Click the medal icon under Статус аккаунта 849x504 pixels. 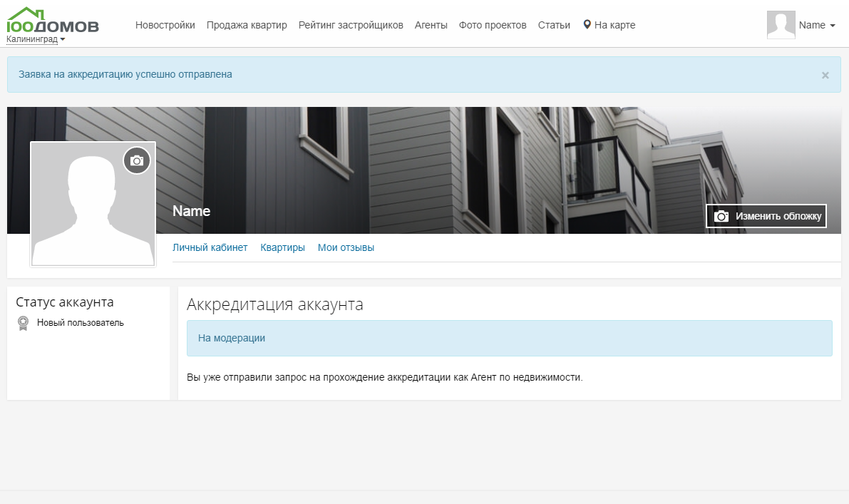(x=24, y=323)
